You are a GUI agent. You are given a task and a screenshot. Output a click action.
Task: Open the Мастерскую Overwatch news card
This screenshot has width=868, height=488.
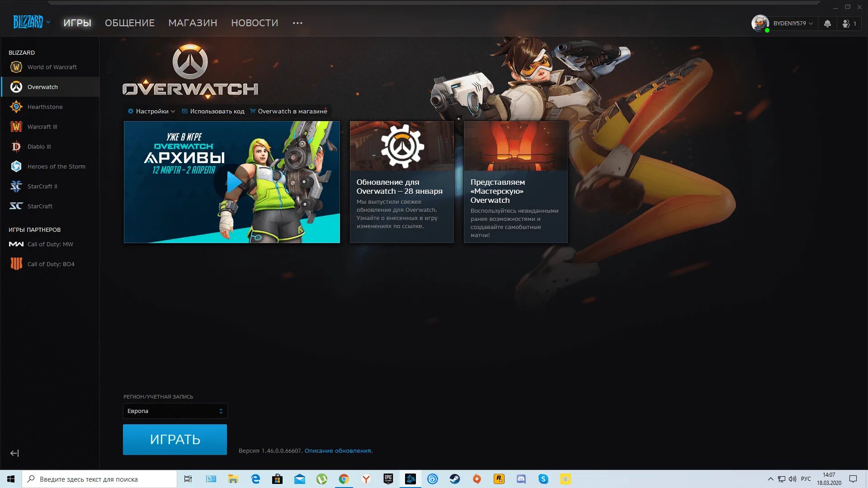[x=515, y=182]
